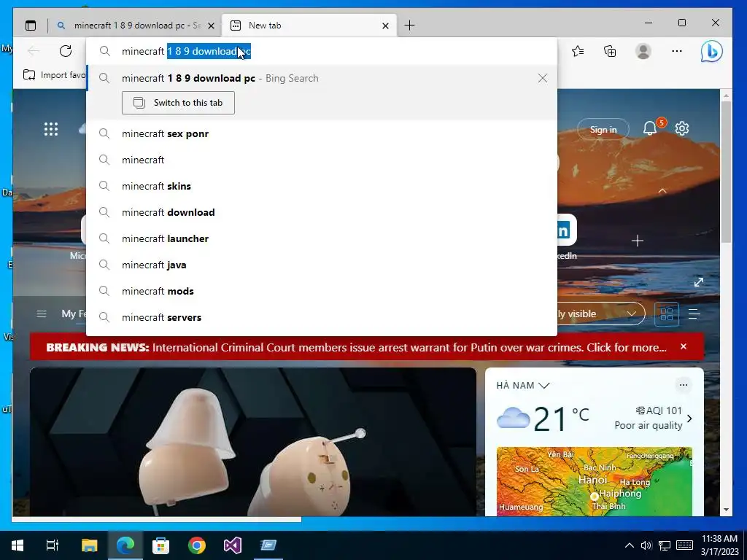
Task: Select the minecraft mods suggestion
Action: click(x=322, y=291)
